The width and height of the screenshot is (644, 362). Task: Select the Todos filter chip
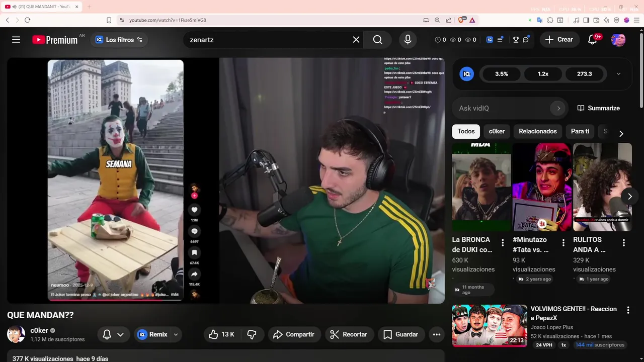(x=466, y=131)
